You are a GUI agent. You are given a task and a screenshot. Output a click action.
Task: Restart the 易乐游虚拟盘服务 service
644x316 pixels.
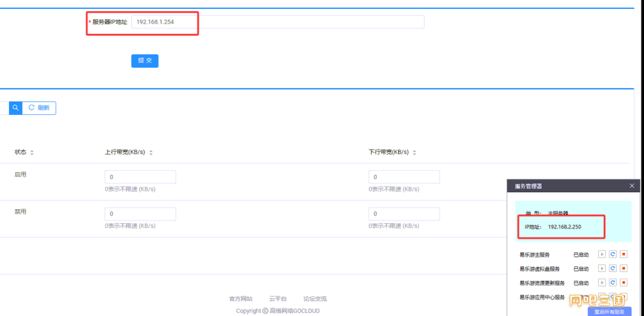[x=613, y=269]
